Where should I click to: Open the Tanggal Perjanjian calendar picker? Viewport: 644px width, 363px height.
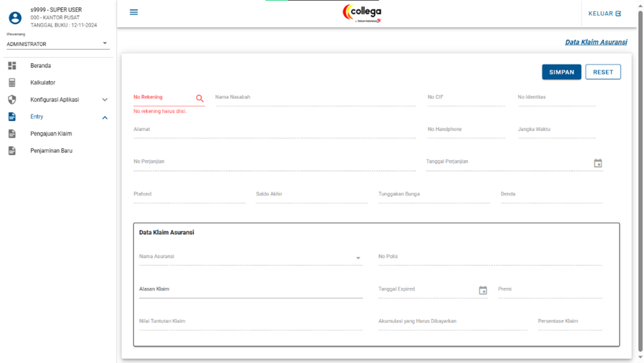pyautogui.click(x=598, y=163)
